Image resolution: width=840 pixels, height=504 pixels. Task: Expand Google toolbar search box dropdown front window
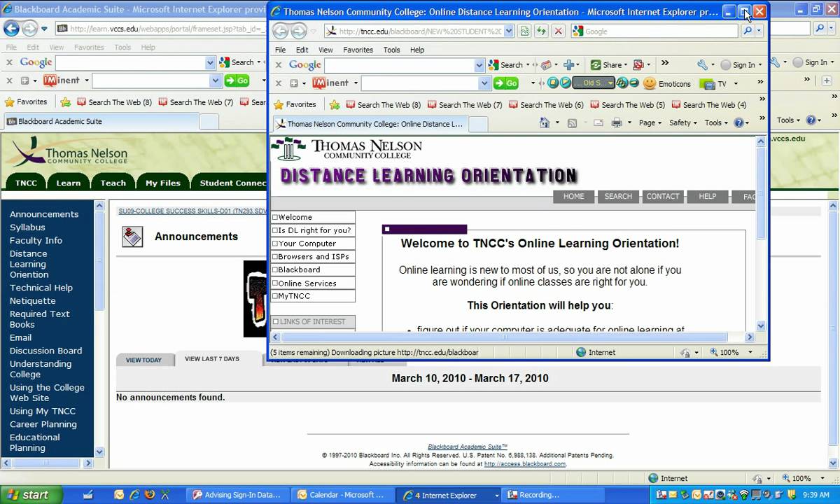pos(479,64)
